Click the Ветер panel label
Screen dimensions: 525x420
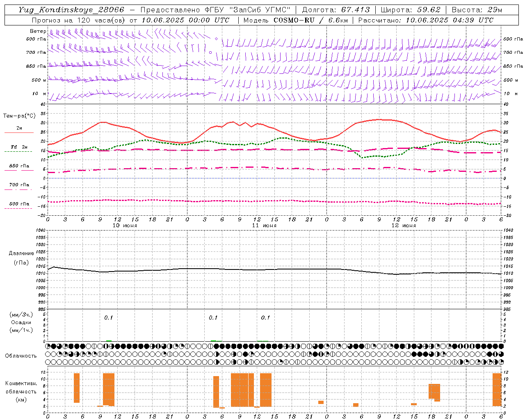[38, 31]
